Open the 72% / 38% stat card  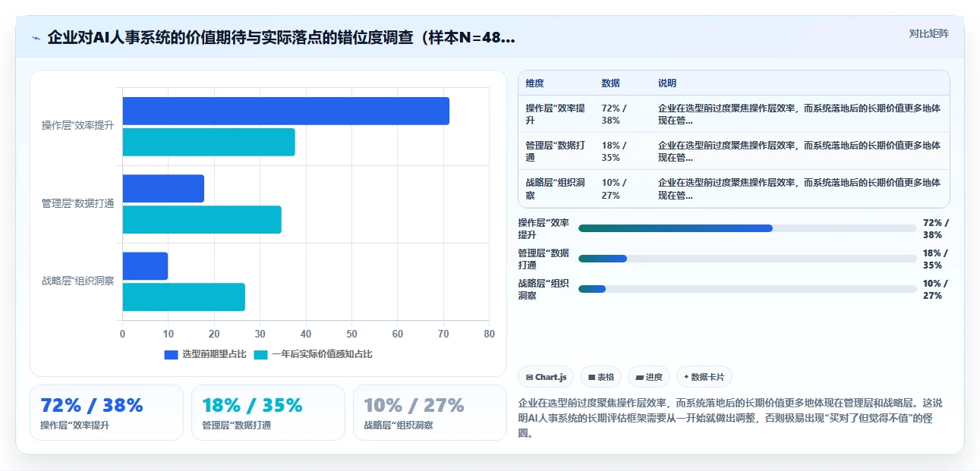(x=106, y=413)
